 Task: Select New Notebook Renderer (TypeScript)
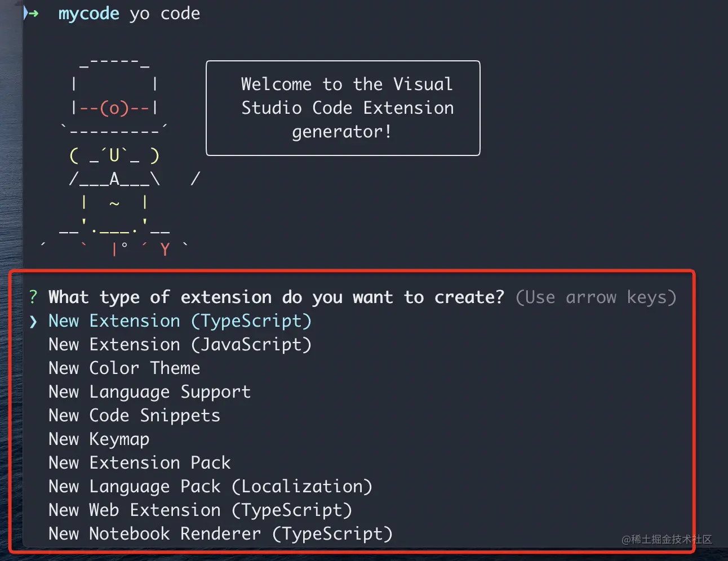point(220,534)
